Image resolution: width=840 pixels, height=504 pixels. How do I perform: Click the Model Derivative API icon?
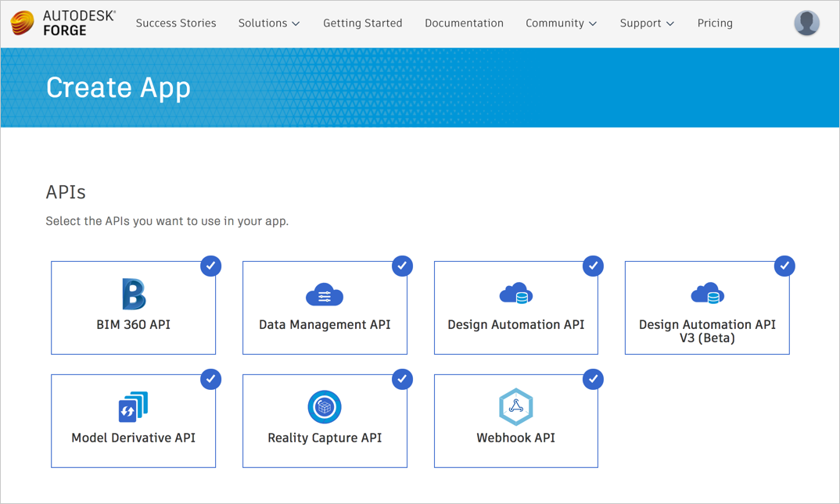[134, 407]
